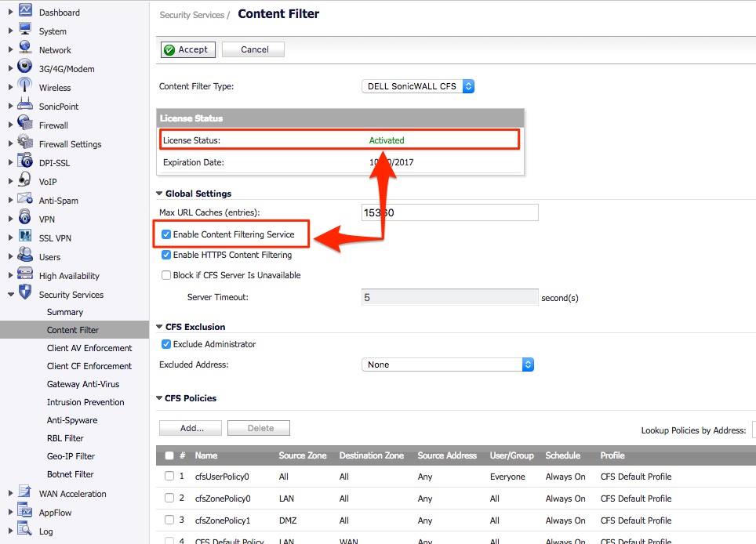Open the Content Filter Type dropdown

tap(418, 86)
